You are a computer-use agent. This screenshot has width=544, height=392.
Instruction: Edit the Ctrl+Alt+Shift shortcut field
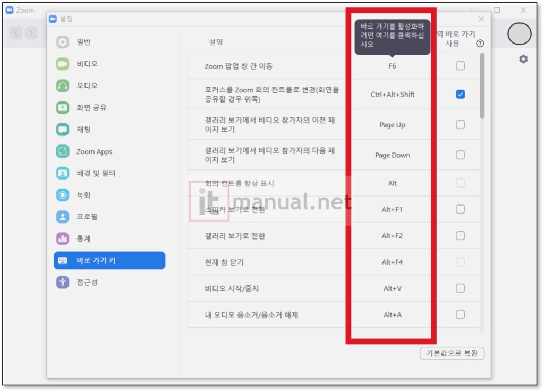393,95
